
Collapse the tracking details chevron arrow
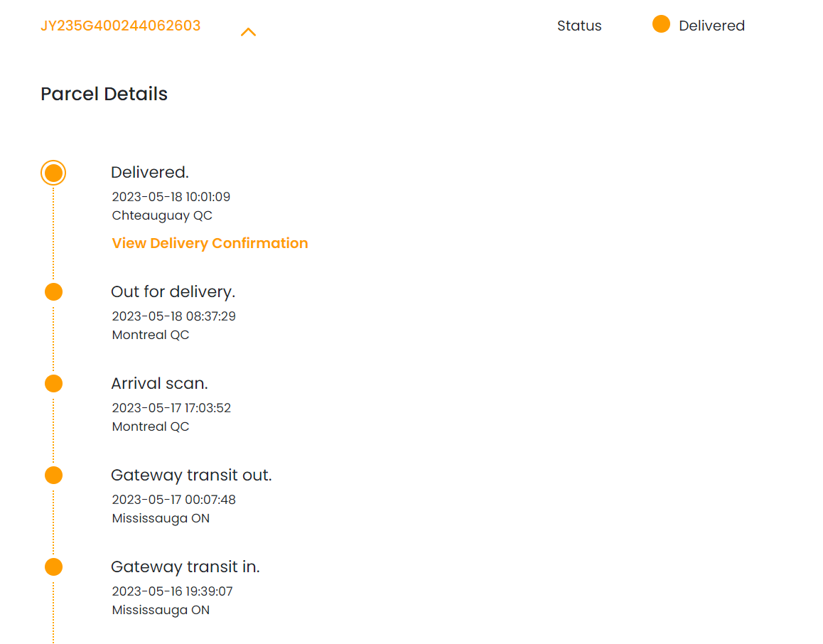(x=248, y=32)
